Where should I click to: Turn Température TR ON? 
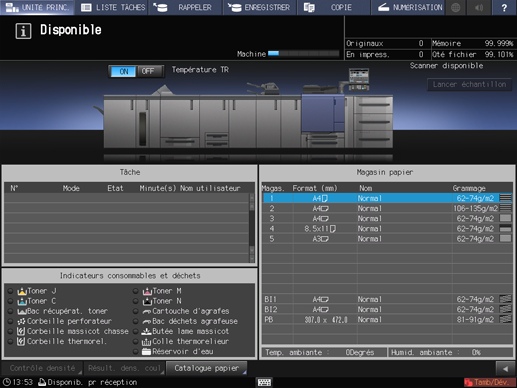pos(124,71)
